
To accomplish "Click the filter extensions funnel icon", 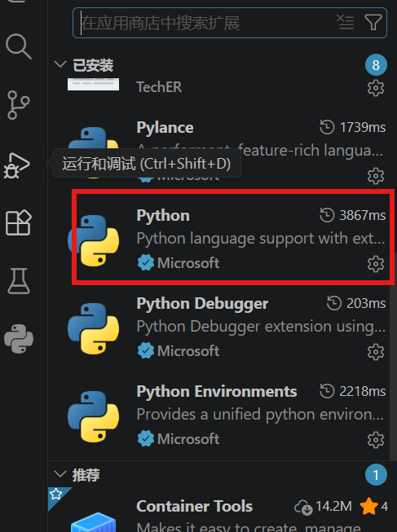I will coord(373,23).
